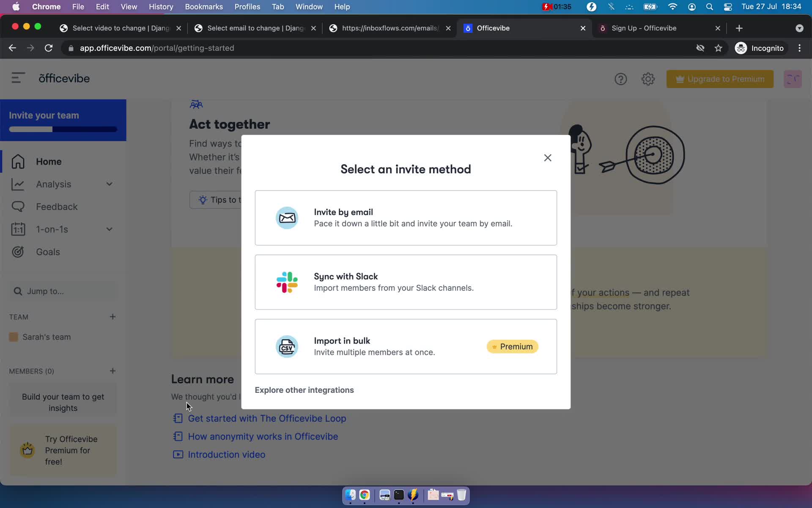This screenshot has height=508, width=812.
Task: Click the Officevibe home logo icon
Action: pyautogui.click(x=64, y=78)
